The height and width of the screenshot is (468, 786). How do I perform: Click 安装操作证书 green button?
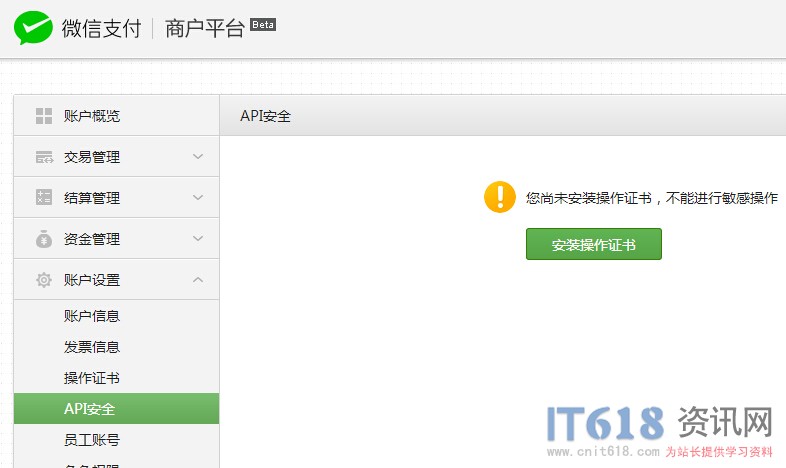594,245
